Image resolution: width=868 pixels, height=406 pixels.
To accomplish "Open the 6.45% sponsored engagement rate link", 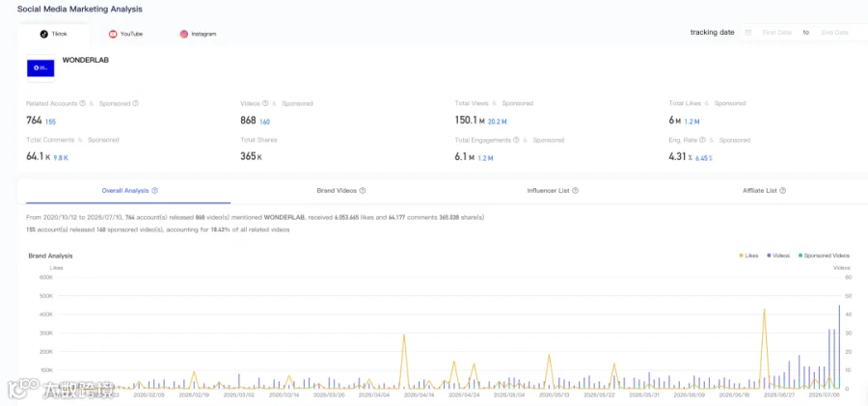I will (704, 158).
